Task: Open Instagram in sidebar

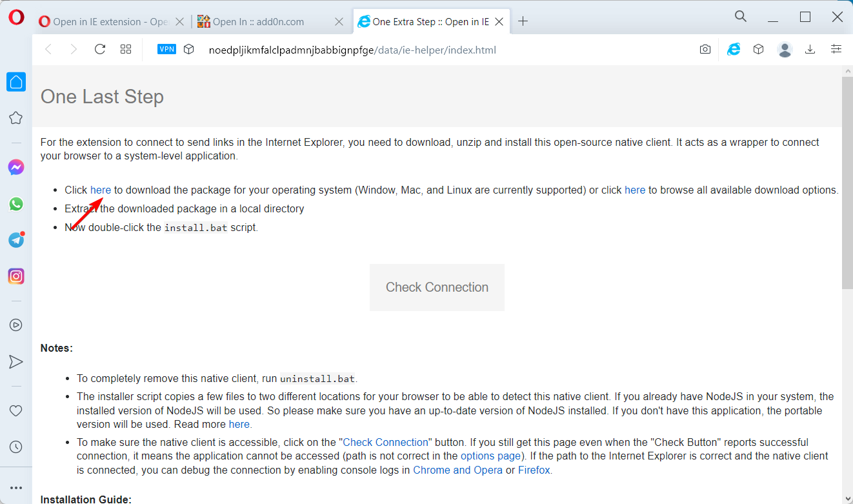Action: point(16,276)
